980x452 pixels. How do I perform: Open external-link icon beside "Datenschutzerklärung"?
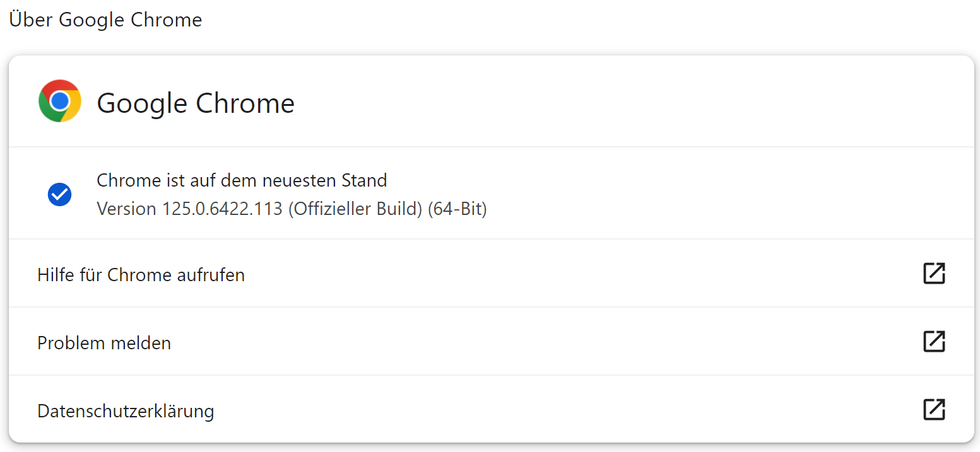point(934,410)
